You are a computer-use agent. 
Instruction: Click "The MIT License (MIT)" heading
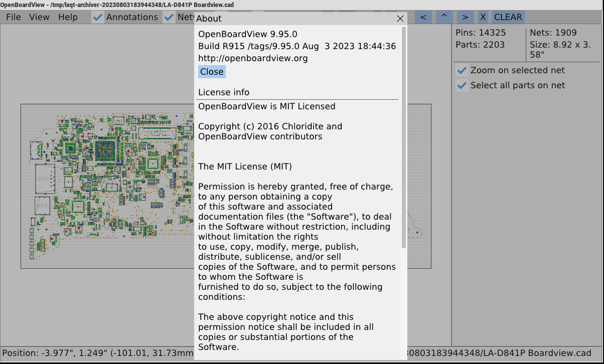(245, 166)
